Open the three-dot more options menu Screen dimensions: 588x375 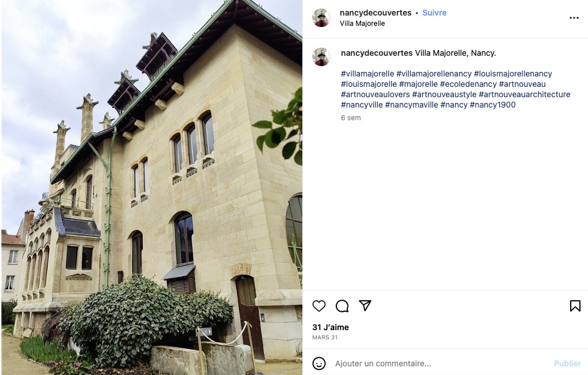[x=574, y=18]
